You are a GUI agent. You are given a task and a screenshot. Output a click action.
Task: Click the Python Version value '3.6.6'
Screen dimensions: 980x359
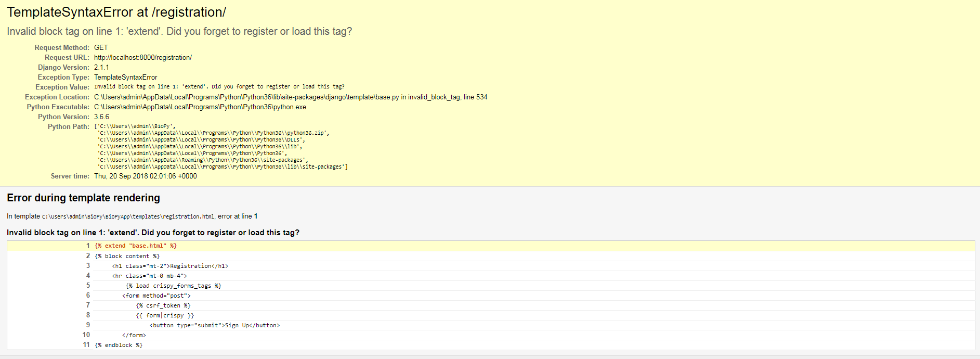[x=101, y=117]
